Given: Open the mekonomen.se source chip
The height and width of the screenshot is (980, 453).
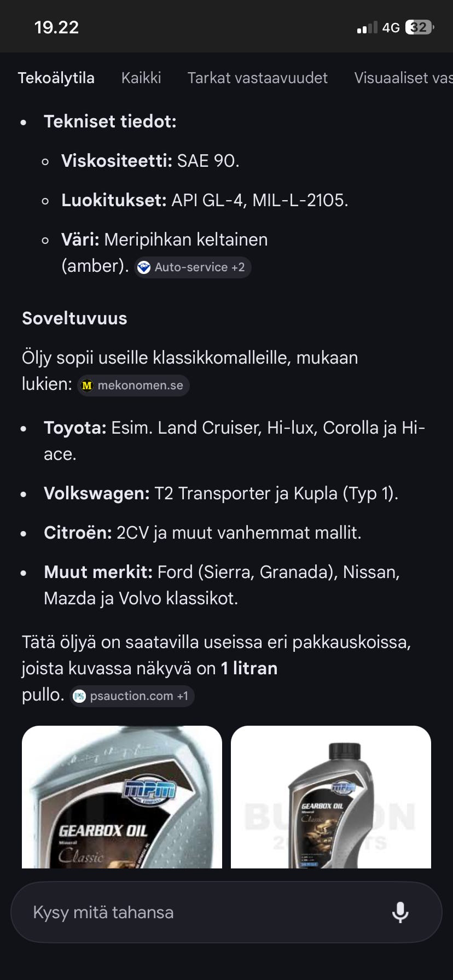Looking at the screenshot, I should (x=132, y=386).
